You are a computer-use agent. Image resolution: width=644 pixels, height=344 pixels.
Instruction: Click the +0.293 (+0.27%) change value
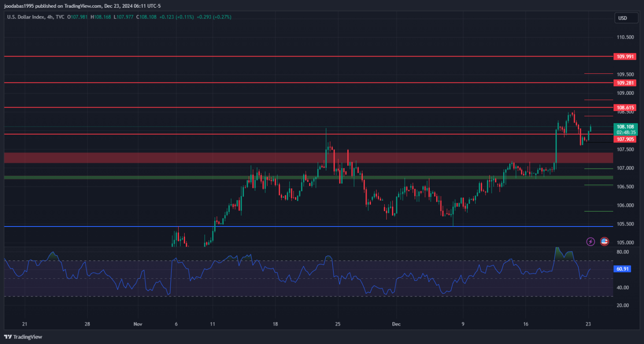click(214, 17)
